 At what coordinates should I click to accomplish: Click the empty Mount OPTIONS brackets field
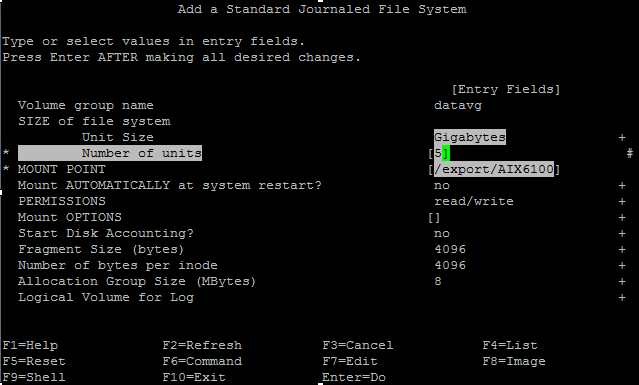pos(434,218)
